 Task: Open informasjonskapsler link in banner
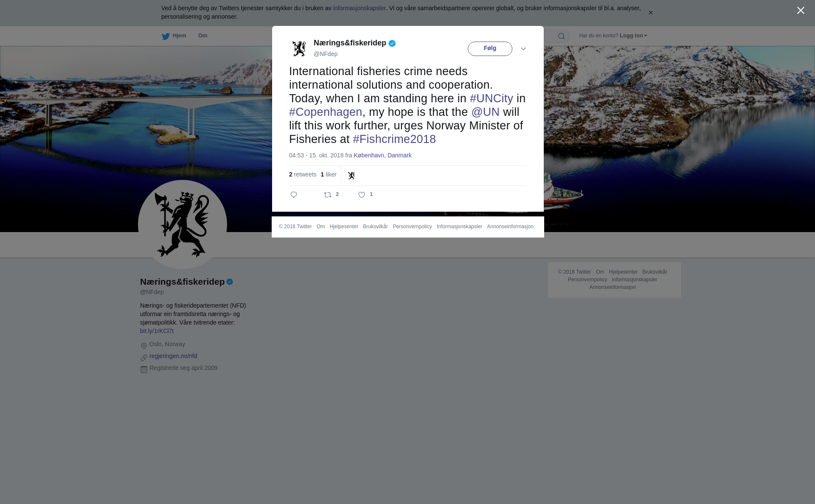(359, 8)
